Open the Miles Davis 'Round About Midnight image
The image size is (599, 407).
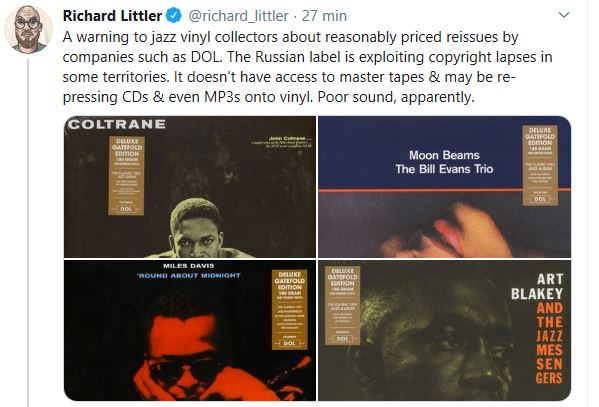point(190,331)
